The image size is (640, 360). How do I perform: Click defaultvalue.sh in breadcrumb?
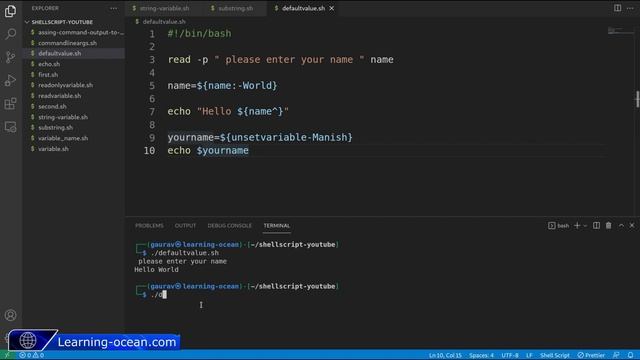(x=164, y=22)
